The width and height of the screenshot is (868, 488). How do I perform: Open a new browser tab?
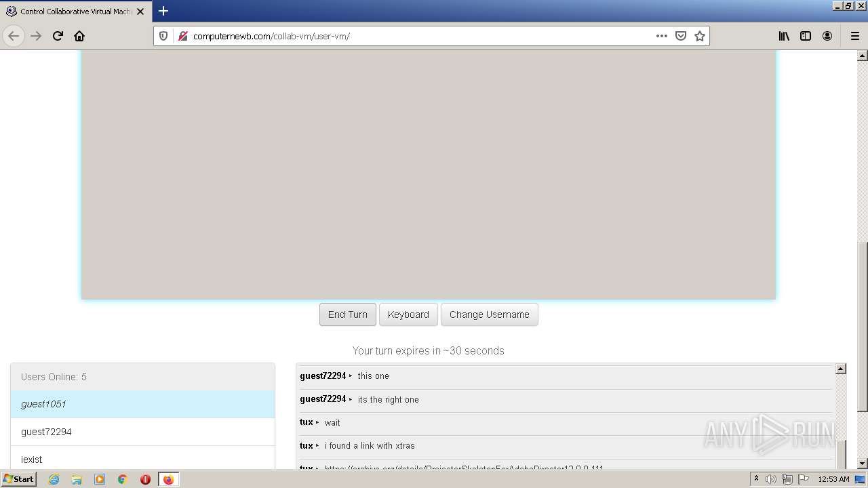(x=163, y=11)
